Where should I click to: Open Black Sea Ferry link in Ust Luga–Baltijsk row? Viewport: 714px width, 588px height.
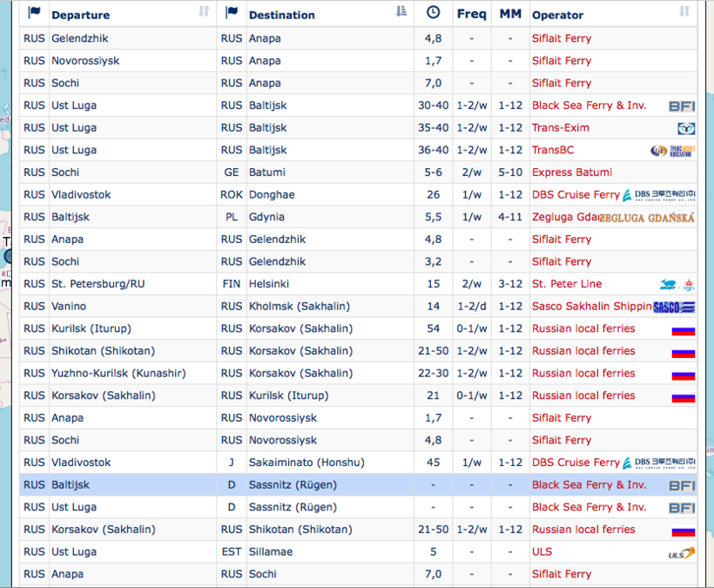(589, 105)
